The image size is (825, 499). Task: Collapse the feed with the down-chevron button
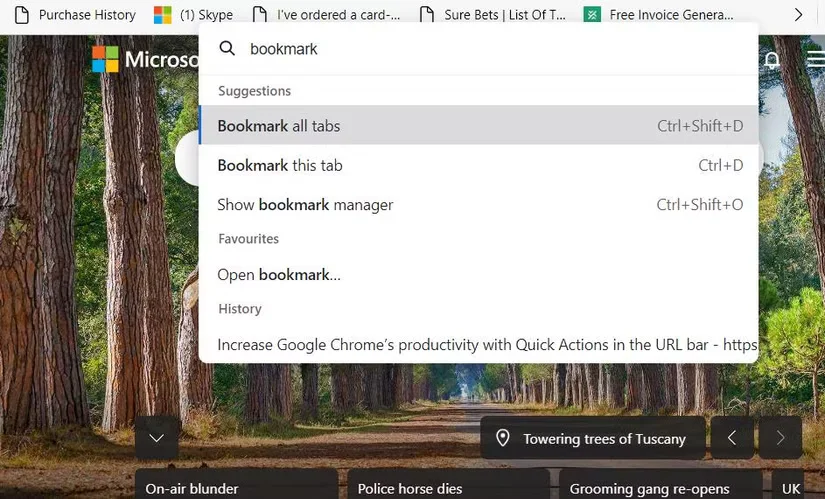pos(157,438)
